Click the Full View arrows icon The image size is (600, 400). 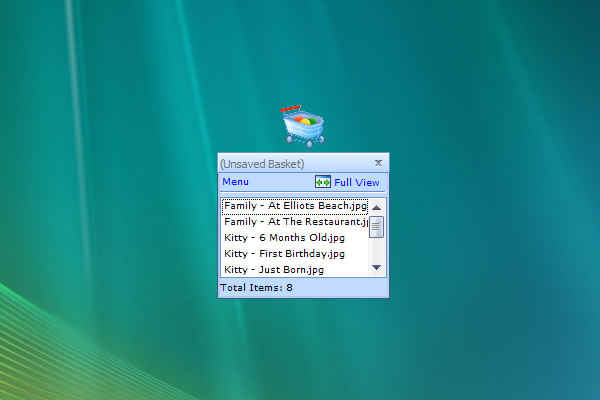pos(323,182)
